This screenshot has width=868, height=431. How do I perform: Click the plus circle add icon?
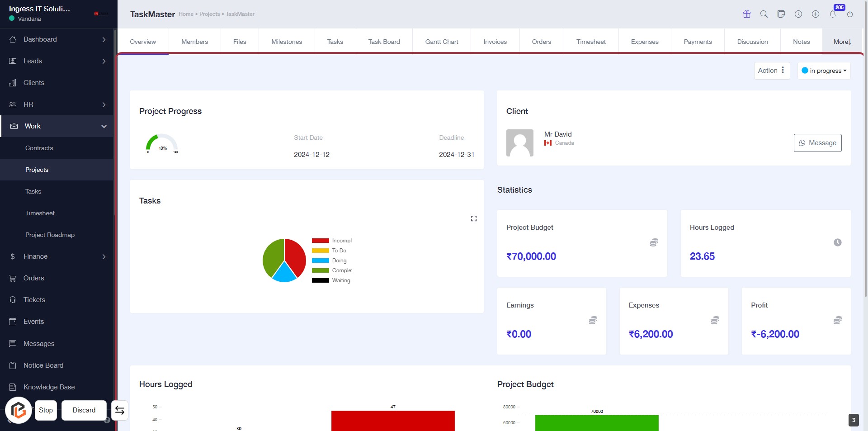point(816,14)
